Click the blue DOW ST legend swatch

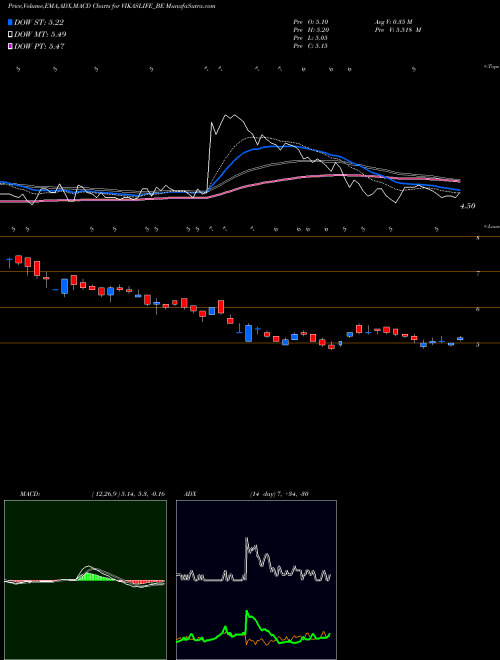11,22
